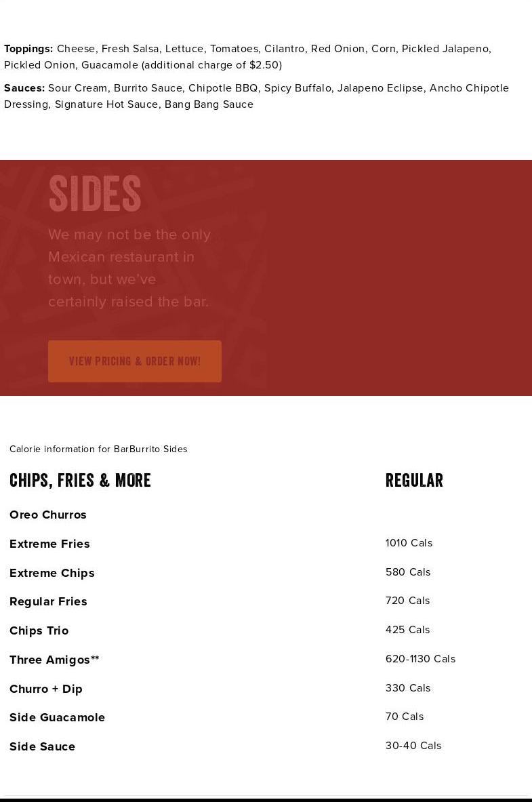Click the Regular Fries item name
The image size is (532, 802).
[48, 601]
